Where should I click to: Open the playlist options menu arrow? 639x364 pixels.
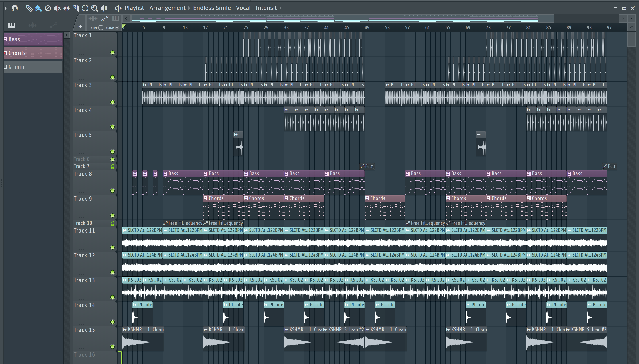tap(6, 8)
